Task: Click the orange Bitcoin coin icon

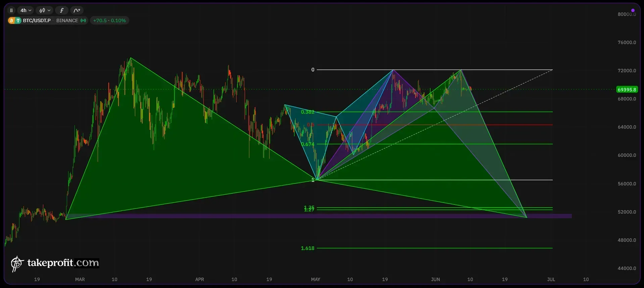Action: point(11,20)
